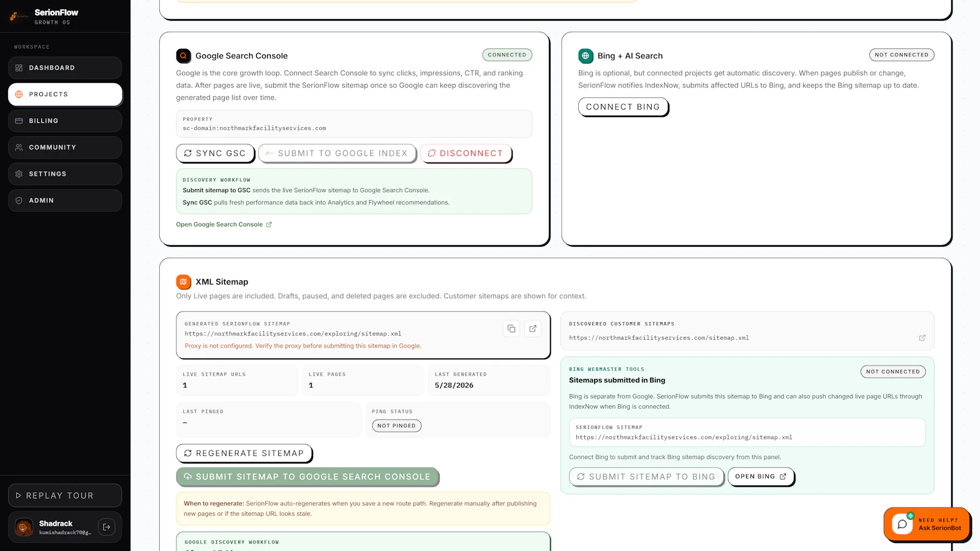This screenshot has width=980, height=551.
Task: Click the Bing + AI Search globe icon
Action: coord(586,56)
